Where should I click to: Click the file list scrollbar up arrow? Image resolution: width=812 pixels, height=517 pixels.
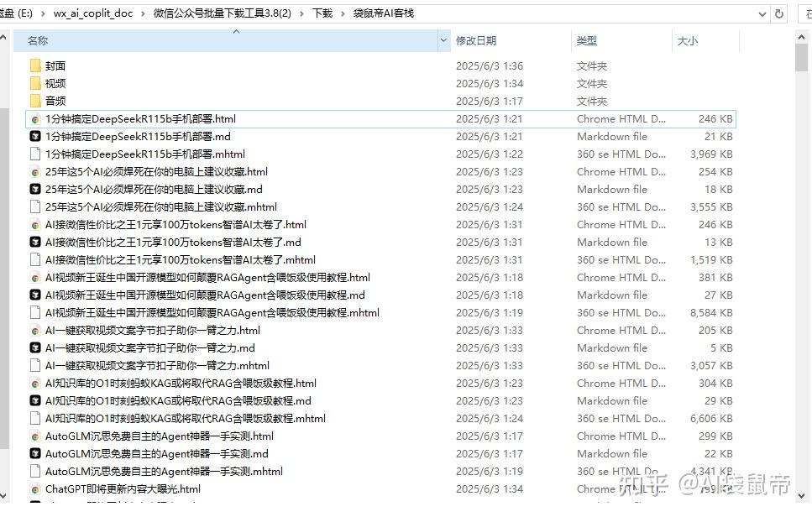coord(802,37)
